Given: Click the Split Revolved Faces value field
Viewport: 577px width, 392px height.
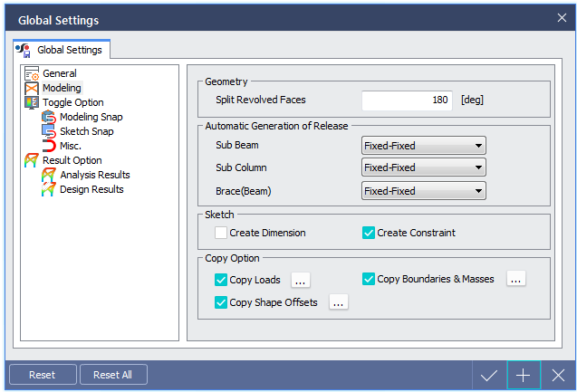Looking at the screenshot, I should (407, 100).
